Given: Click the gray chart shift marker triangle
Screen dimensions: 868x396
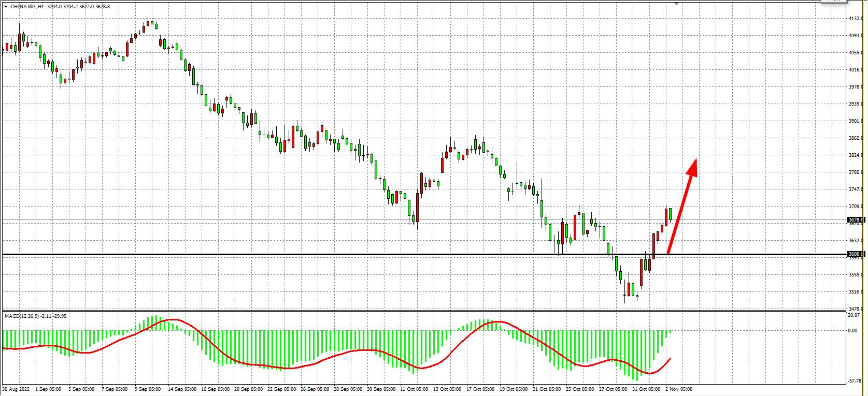Looking at the screenshot, I should tap(676, 3).
